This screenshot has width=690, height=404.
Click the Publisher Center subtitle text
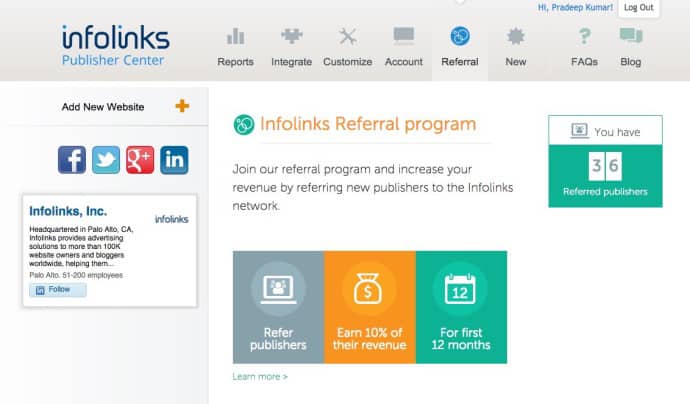tap(113, 60)
